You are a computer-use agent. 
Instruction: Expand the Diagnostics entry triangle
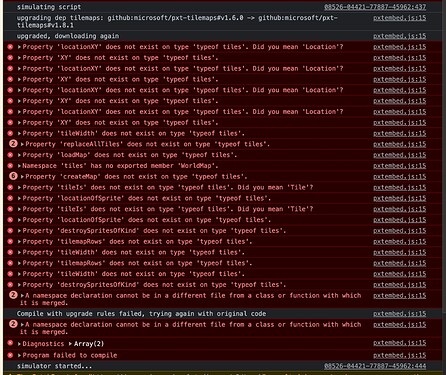[19, 344]
